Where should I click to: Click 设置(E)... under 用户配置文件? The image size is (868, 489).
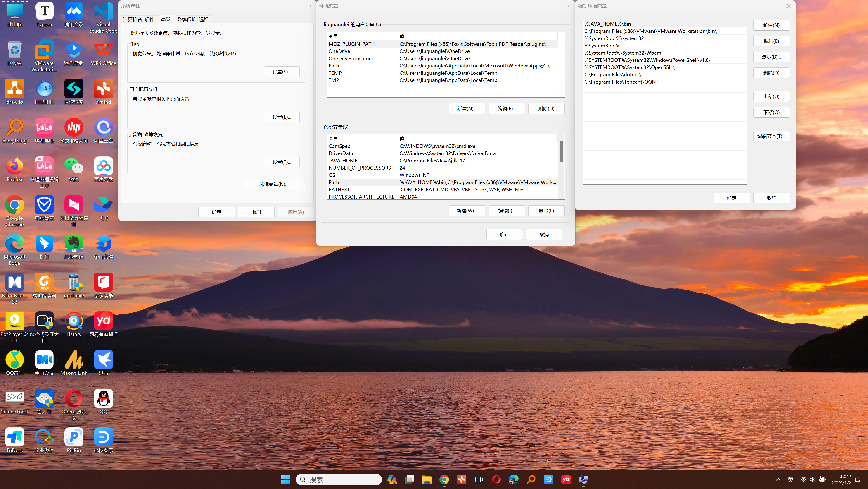[x=282, y=117]
